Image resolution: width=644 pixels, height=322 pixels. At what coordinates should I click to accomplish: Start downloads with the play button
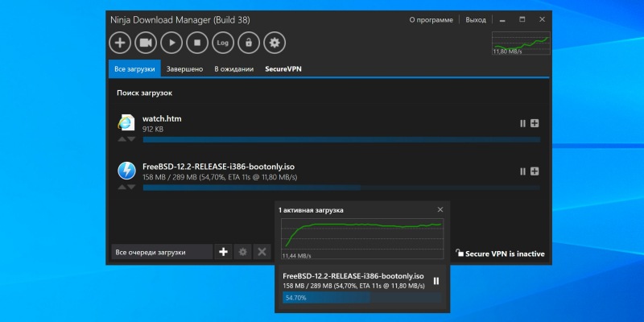tap(171, 43)
